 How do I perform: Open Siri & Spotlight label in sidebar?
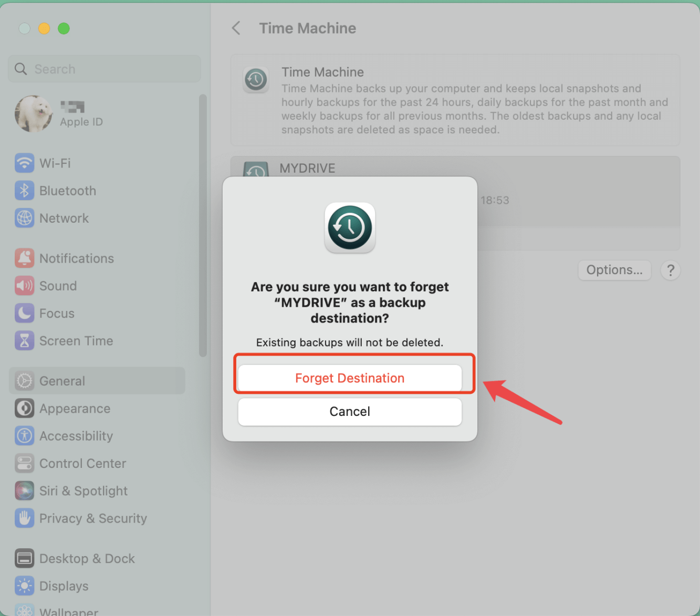pos(83,491)
